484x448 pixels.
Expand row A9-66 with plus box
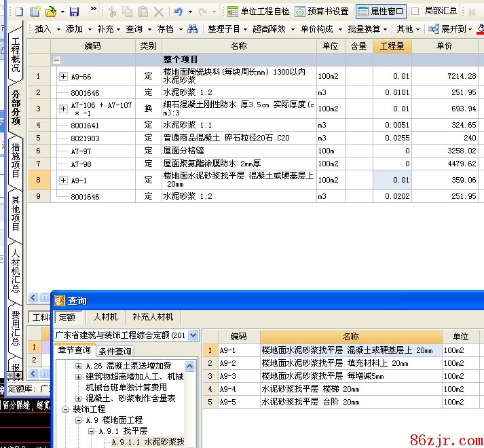coord(64,77)
